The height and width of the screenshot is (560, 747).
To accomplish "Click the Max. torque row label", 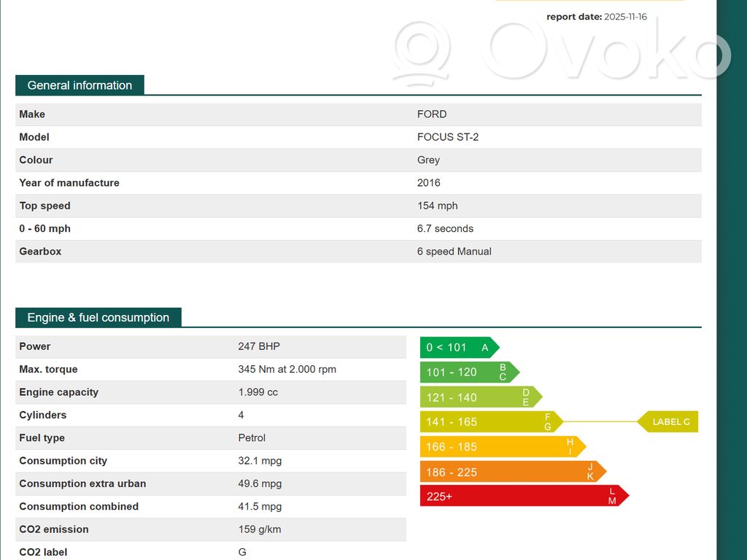I will pos(48,369).
